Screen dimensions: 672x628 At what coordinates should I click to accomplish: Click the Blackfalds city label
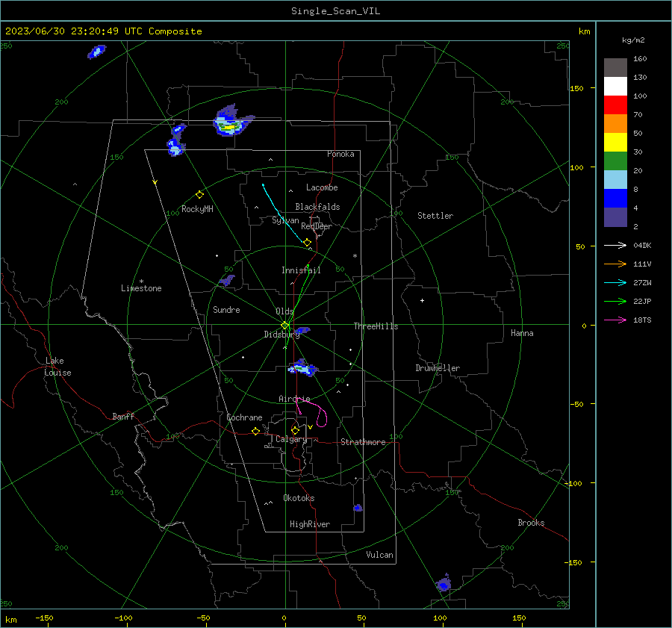(317, 207)
